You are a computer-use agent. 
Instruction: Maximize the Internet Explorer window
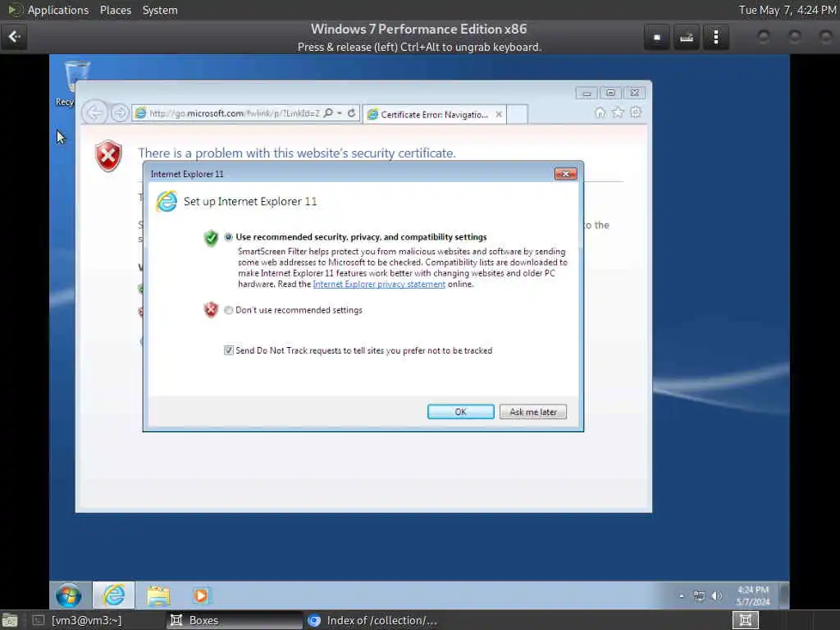click(610, 94)
